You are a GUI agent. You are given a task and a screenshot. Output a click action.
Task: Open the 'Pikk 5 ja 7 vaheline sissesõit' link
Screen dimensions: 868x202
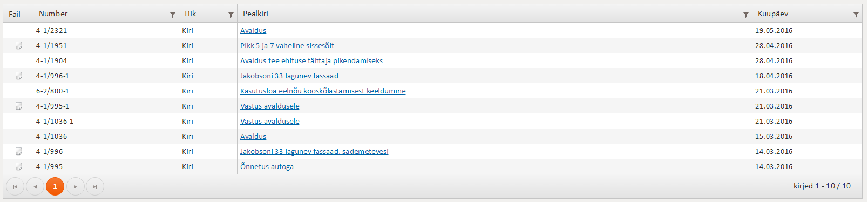click(x=287, y=45)
